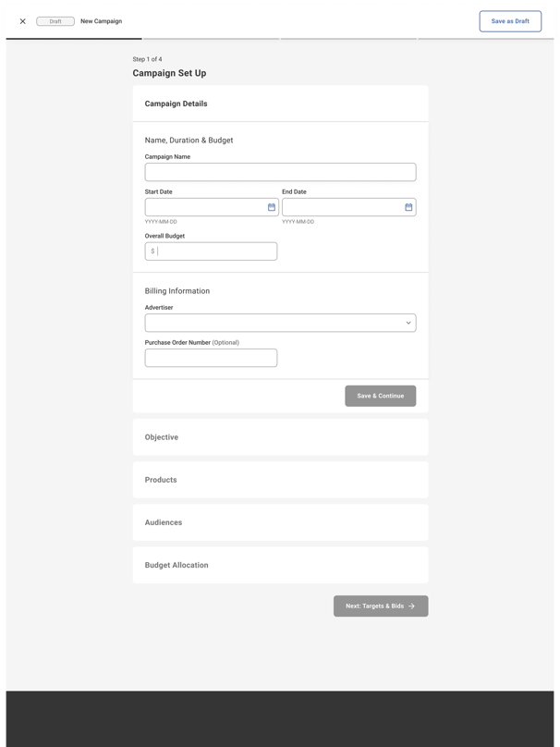
Task: Expand the Objective section
Action: (x=281, y=437)
